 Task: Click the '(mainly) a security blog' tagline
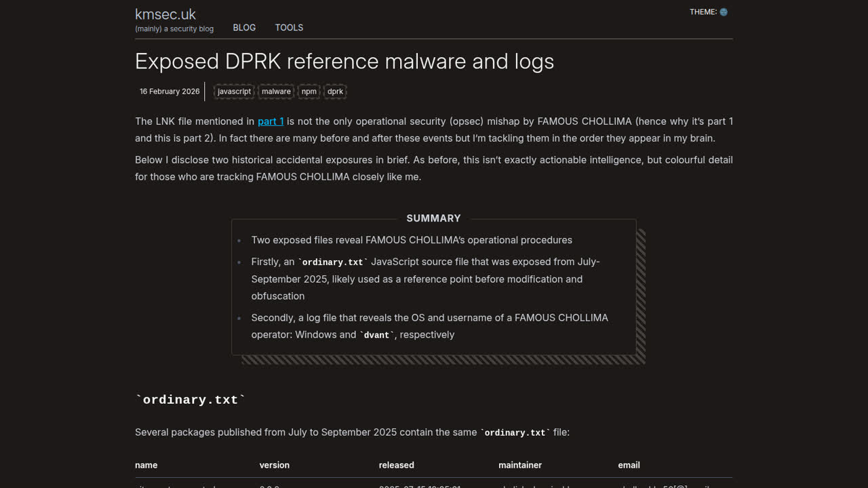pos(174,29)
